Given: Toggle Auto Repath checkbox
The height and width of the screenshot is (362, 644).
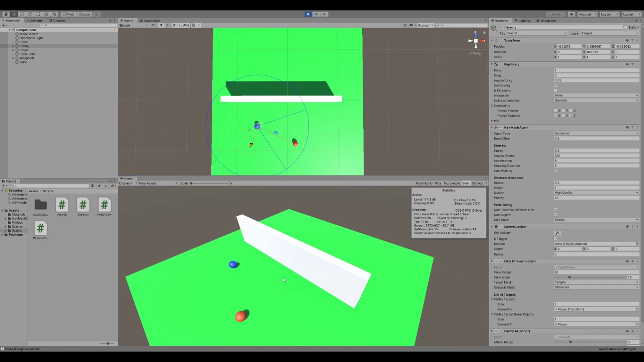Looking at the screenshot, I should pos(555,215).
